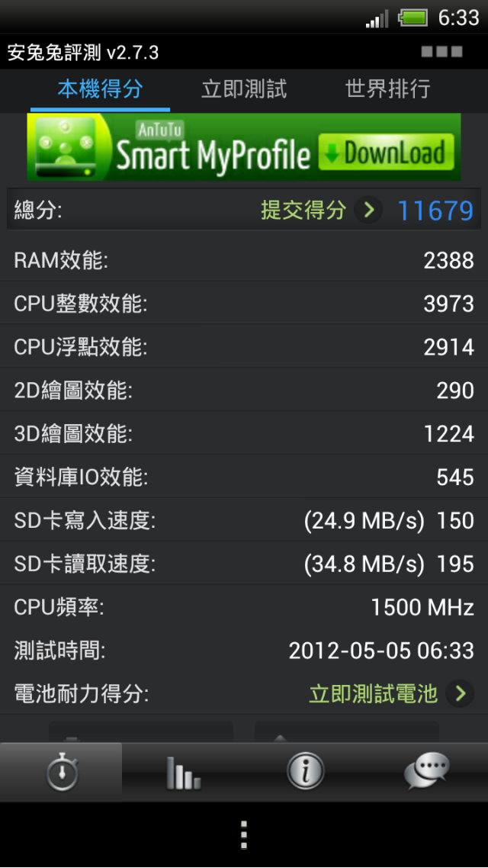Select the 本機得分 tab
This screenshot has width=488, height=868.
(x=100, y=89)
